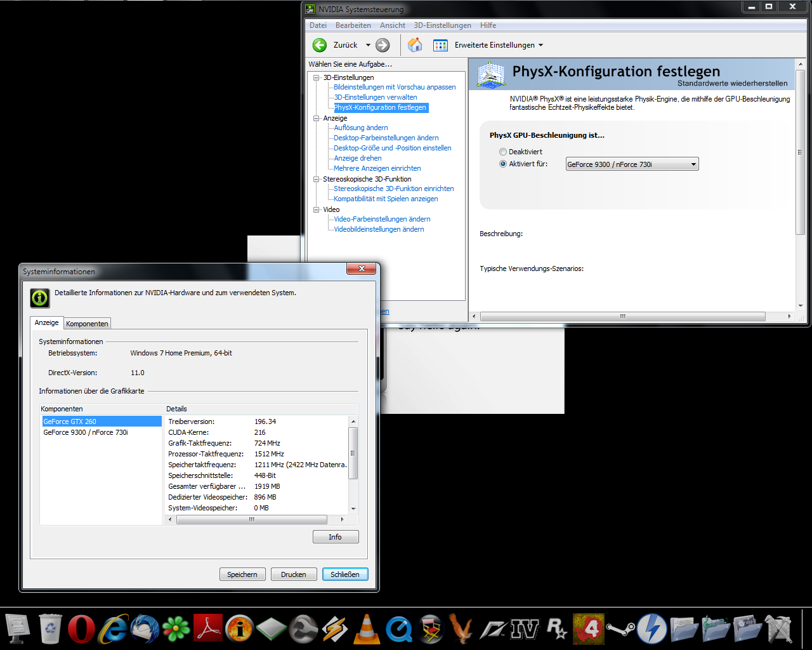Open ICQ flower icon in dock
Screen dimensions: 812x650
(x=176, y=629)
